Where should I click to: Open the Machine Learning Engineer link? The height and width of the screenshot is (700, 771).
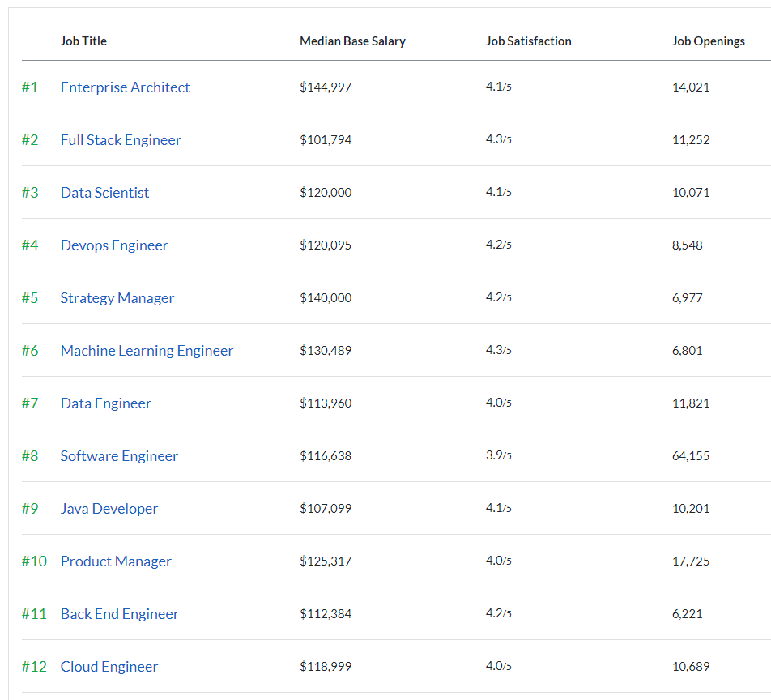tap(147, 351)
